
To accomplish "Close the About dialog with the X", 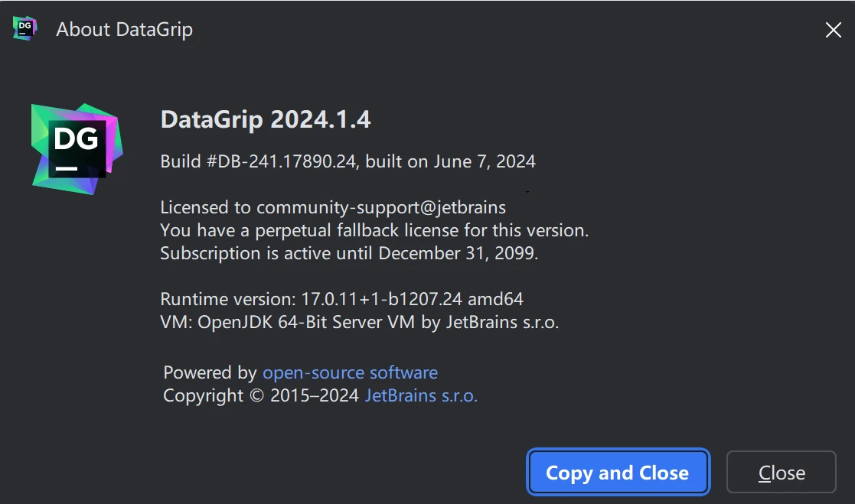I will 833,30.
